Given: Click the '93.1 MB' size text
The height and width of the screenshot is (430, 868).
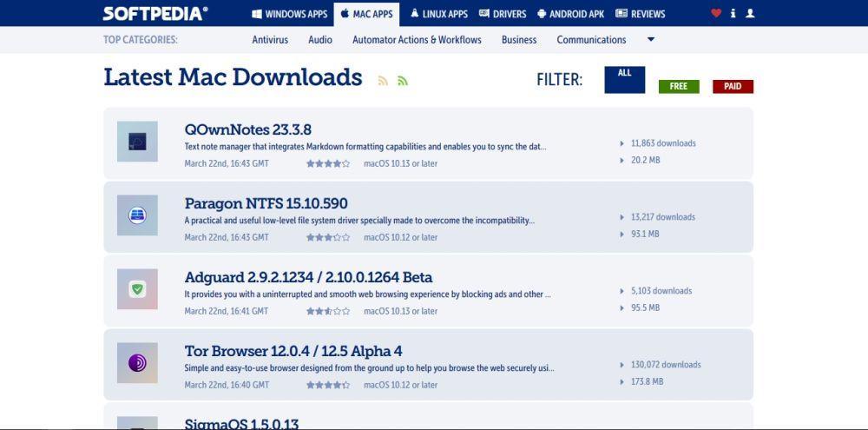Looking at the screenshot, I should point(645,234).
